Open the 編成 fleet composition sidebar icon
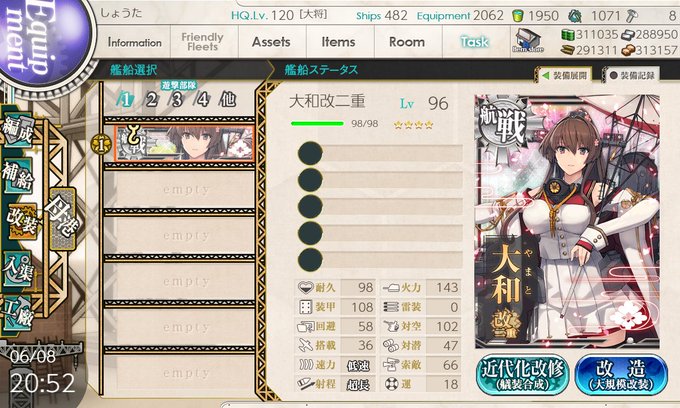 pos(18,129)
